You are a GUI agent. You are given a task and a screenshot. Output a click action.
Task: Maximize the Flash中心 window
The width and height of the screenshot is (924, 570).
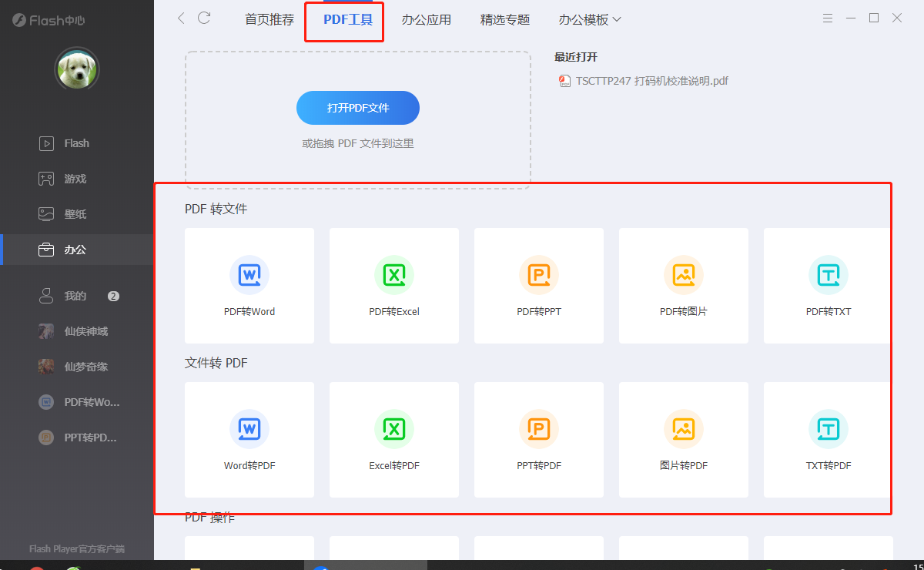coord(874,18)
